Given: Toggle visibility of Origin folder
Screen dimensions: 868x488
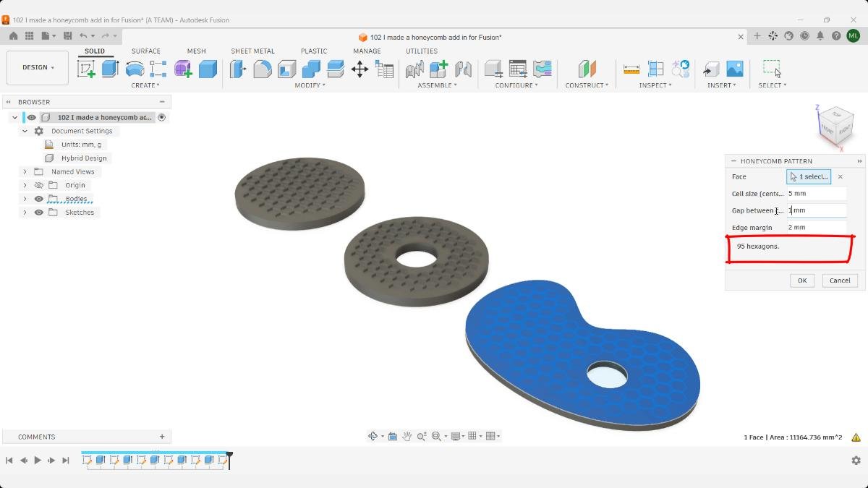Looking at the screenshot, I should [x=39, y=185].
